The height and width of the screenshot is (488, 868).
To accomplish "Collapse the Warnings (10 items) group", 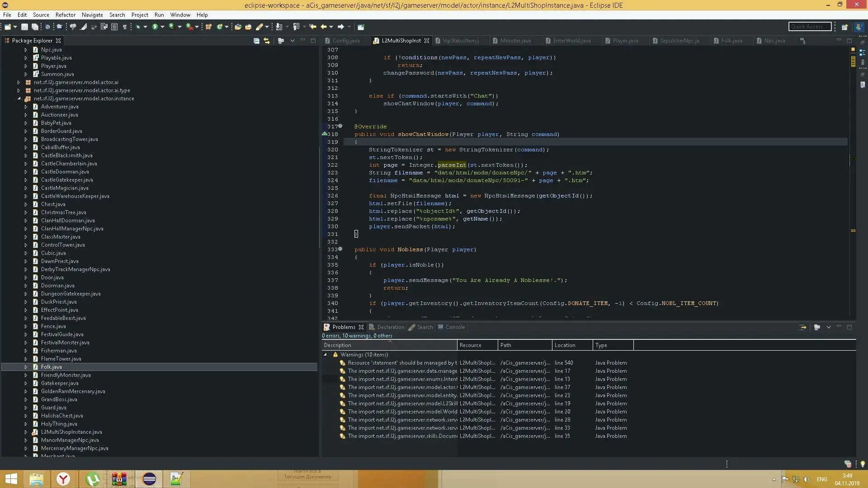I will point(325,355).
